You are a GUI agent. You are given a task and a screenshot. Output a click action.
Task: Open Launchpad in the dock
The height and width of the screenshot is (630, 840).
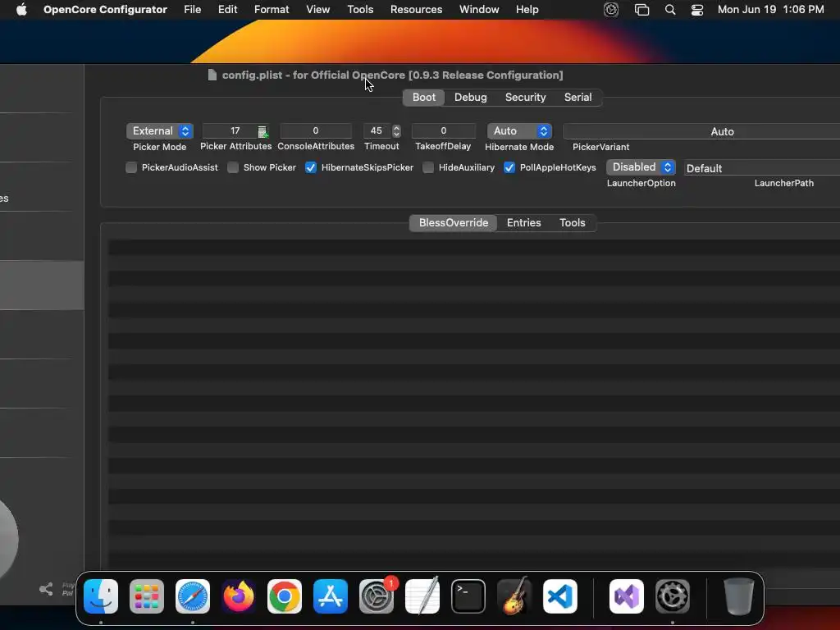click(147, 596)
